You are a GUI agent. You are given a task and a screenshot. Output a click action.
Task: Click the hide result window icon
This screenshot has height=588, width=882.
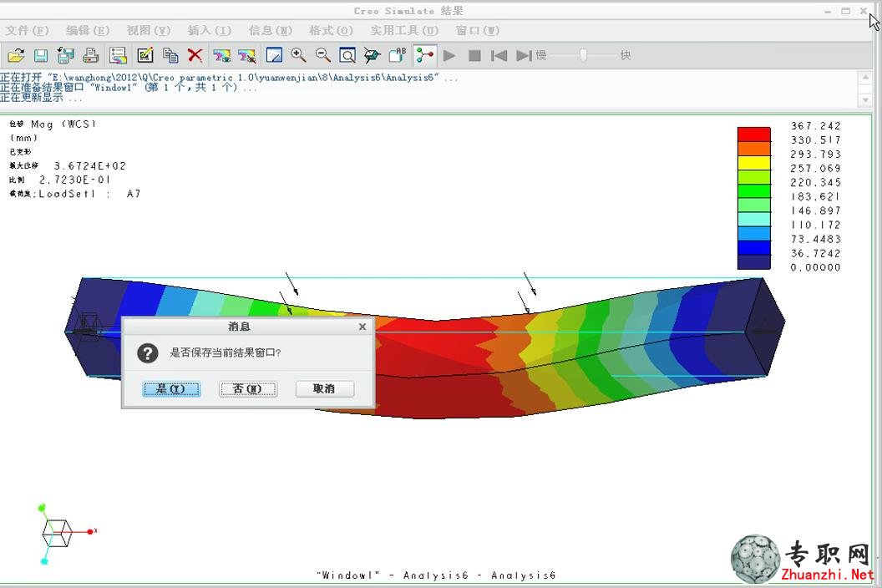[246, 55]
